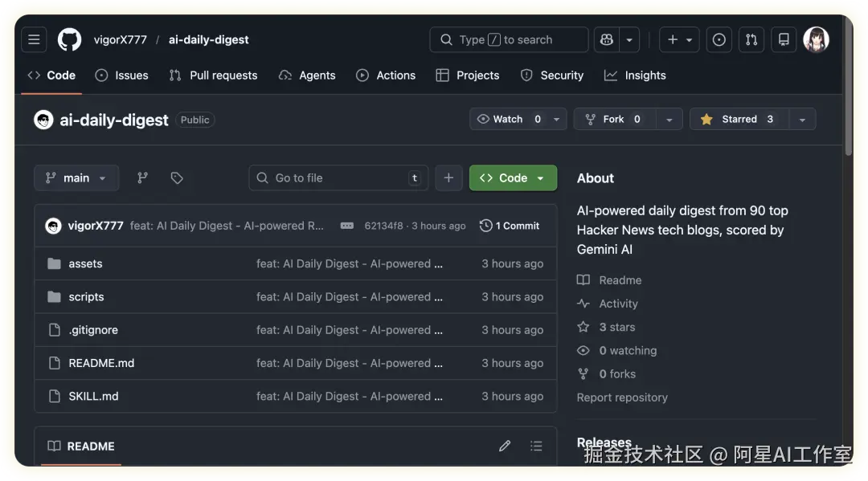Open the .gitignore file
Screen dimensions: 868x481
click(93, 330)
